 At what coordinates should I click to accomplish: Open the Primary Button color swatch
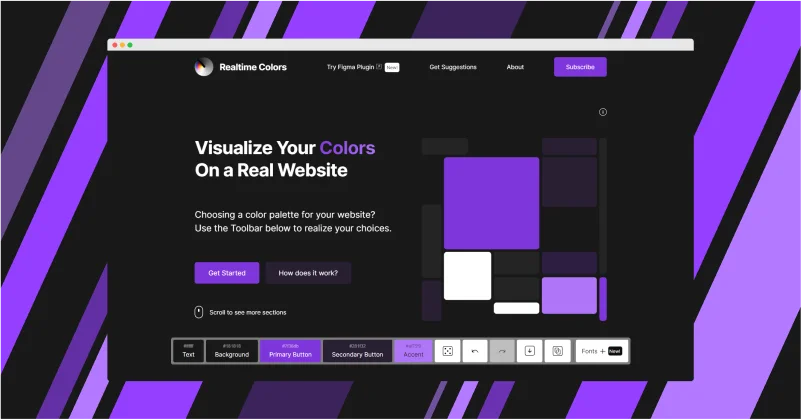[290, 351]
